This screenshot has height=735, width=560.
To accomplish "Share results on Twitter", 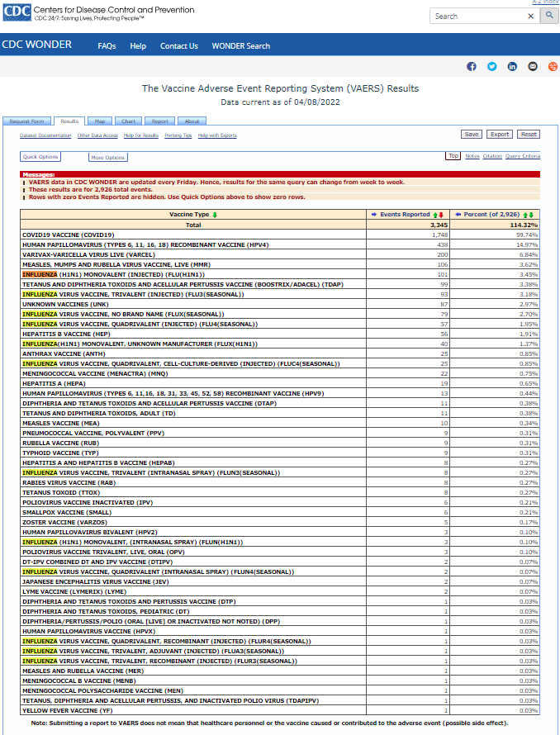I will pos(491,67).
